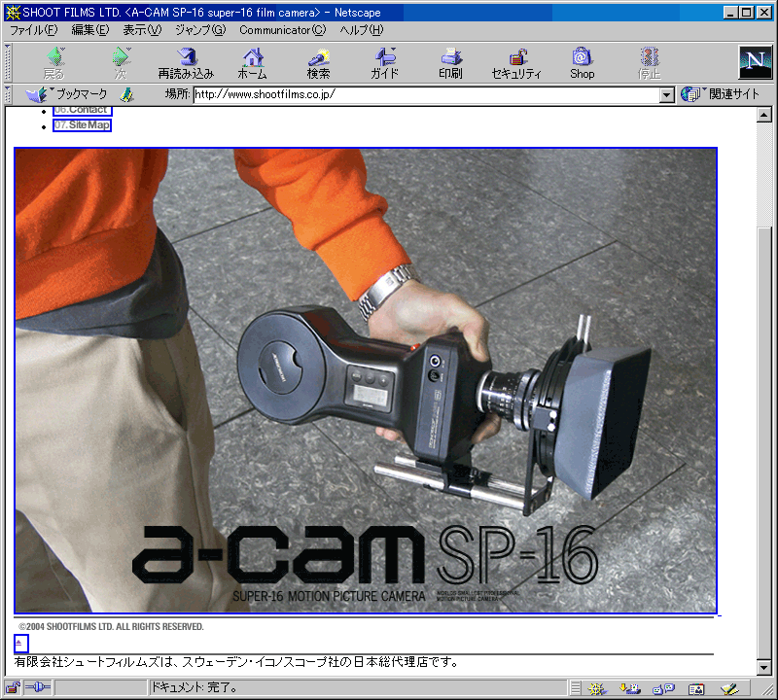The width and height of the screenshot is (778, 700).
Task: Reload the page using 再読み込み
Action: tap(186, 63)
